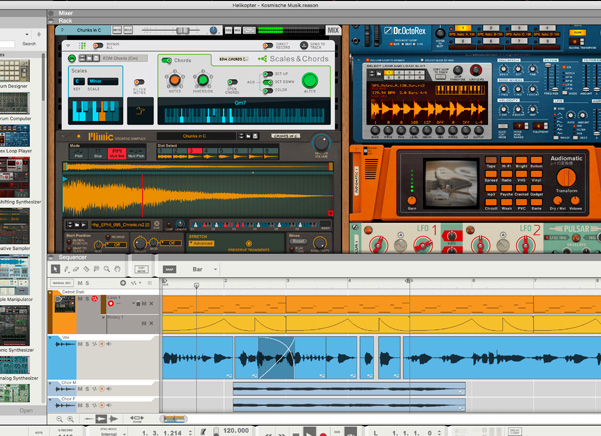Solo the Detroit Stab track
Viewport: 601px width, 436px height.
point(87,298)
